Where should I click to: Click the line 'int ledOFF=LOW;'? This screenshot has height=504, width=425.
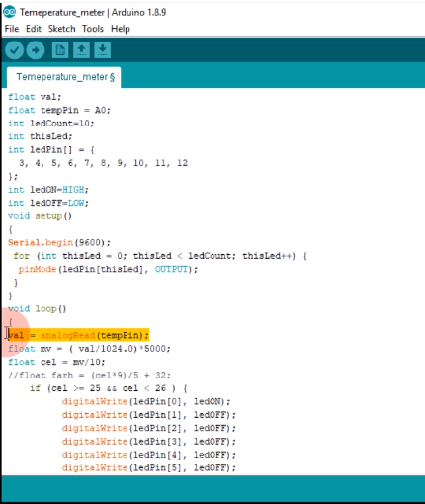[48, 203]
